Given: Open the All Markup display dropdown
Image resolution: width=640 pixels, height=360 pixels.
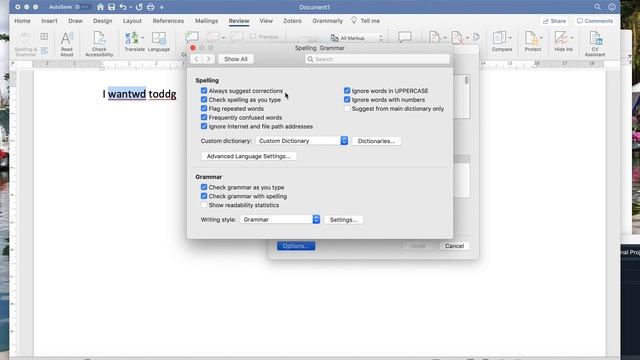Looking at the screenshot, I should (x=357, y=38).
